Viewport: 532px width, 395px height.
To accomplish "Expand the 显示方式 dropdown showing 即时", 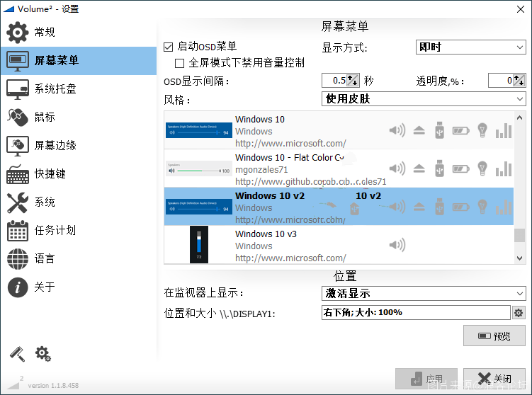I will coord(470,47).
